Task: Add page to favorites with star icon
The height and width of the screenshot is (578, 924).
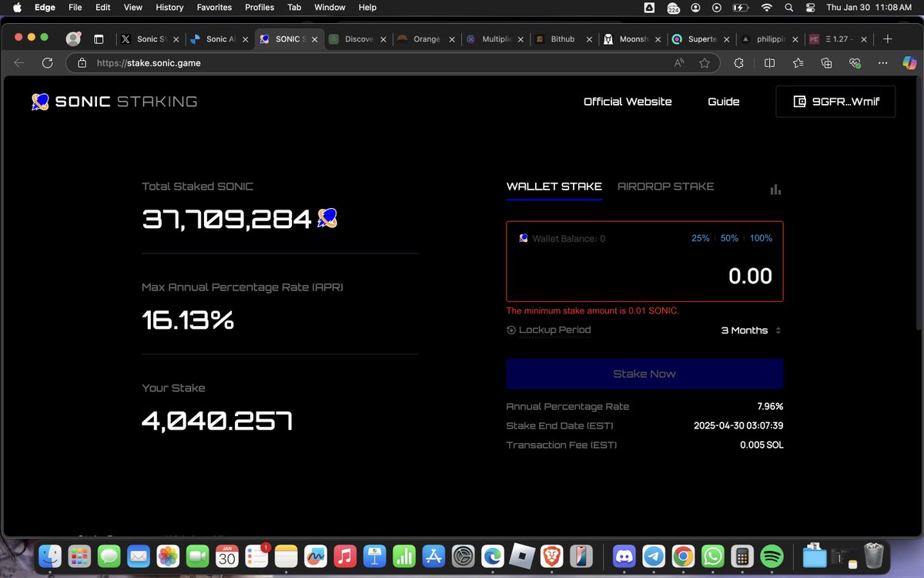Action: [704, 63]
